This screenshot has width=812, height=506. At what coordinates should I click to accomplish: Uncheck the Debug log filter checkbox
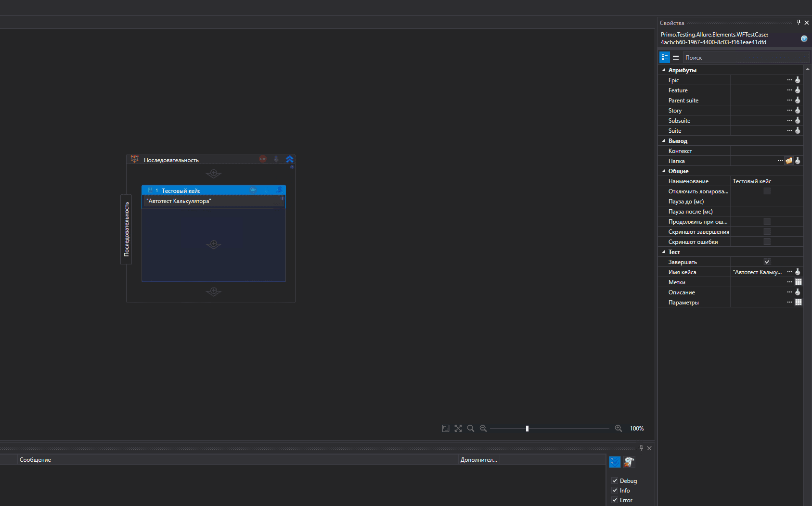tap(615, 481)
